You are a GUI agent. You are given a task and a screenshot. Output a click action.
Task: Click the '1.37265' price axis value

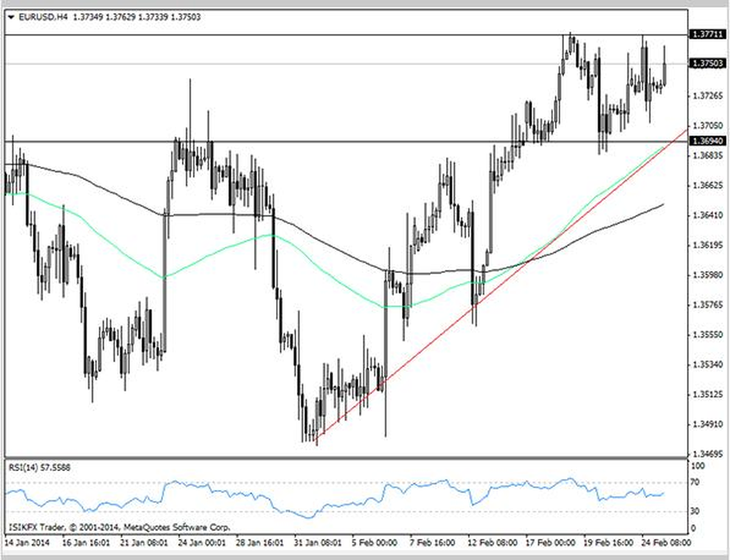pos(708,95)
